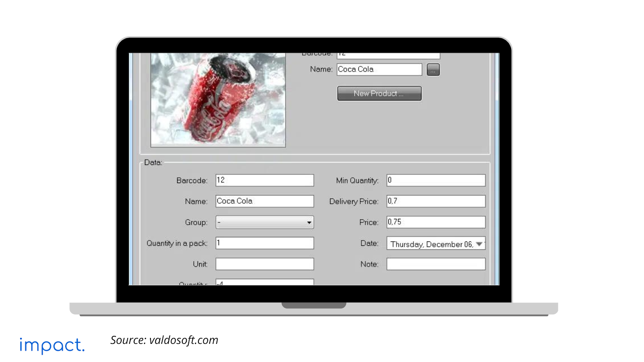Viewport: 644px width, 362px height.
Task: Focus the top Name field showing Coca Cola
Action: pos(379,69)
